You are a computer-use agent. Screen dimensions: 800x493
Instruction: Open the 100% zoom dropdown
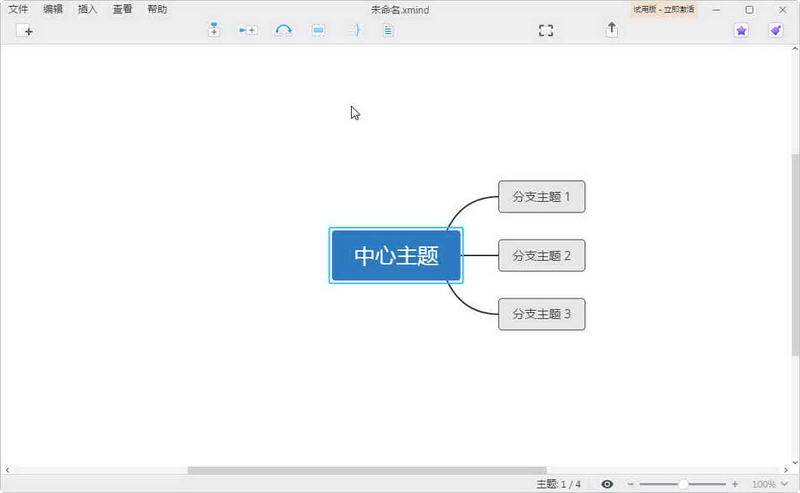tap(770, 484)
